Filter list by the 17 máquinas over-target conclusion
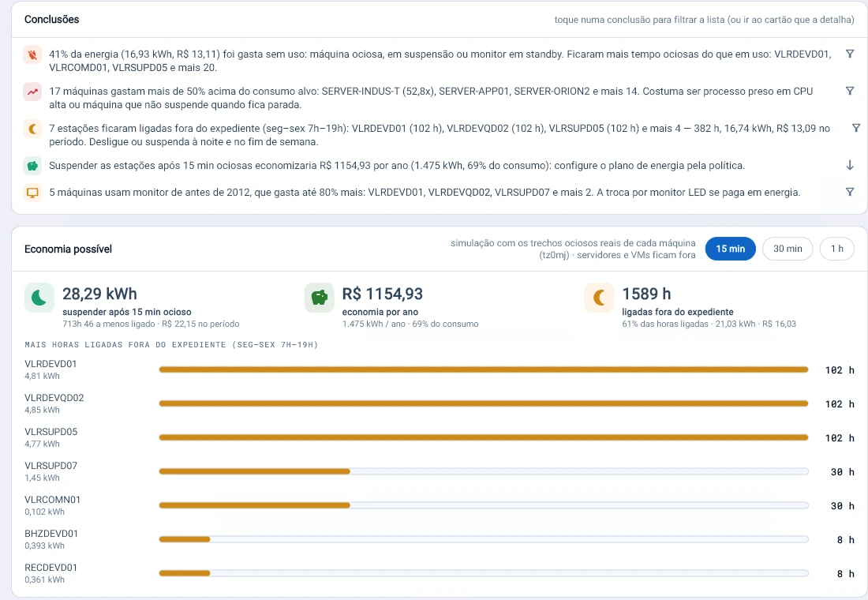Image resolution: width=868 pixels, height=600 pixels. point(850,91)
